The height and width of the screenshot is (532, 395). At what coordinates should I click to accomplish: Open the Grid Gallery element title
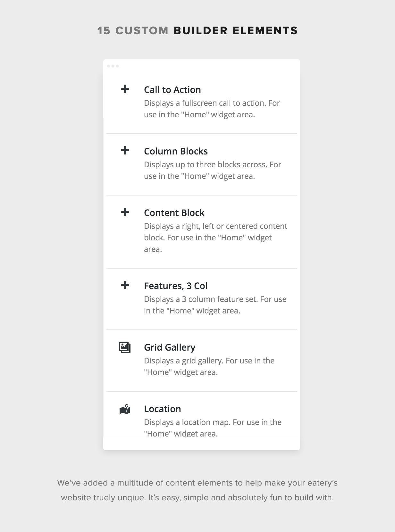coord(170,347)
